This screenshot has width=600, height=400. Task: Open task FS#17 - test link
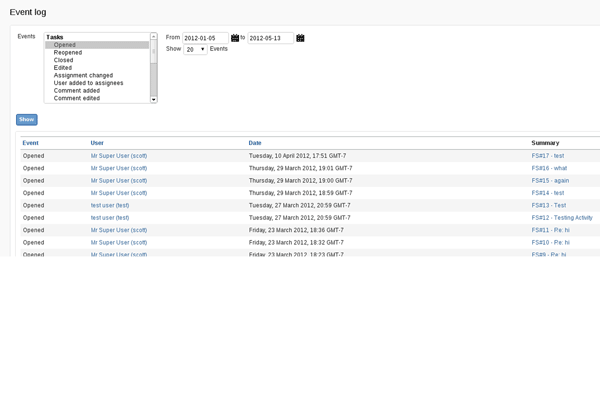tap(548, 156)
